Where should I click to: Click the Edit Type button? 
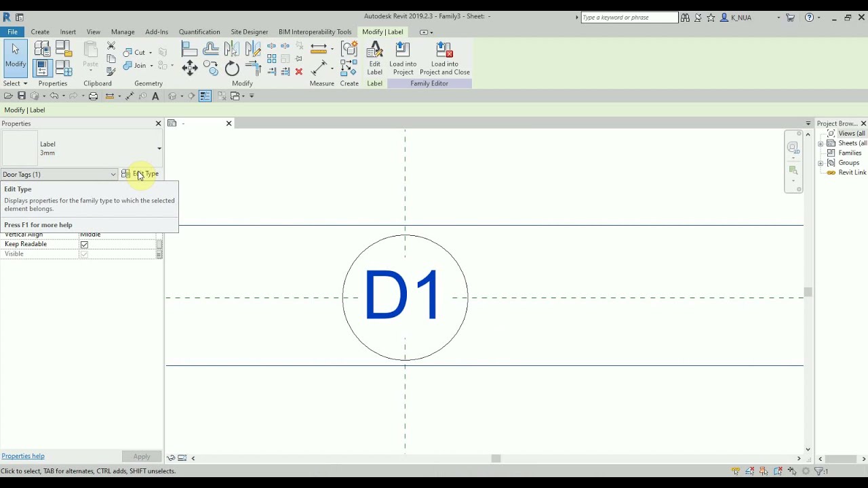[140, 174]
